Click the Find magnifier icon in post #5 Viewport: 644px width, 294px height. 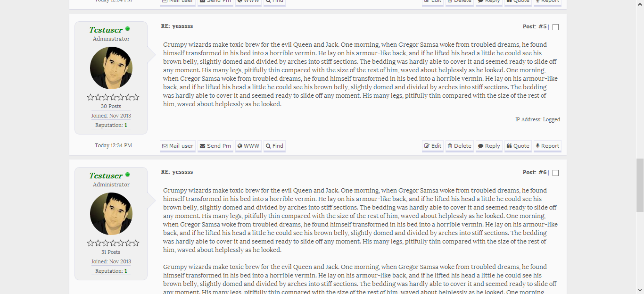[268, 146]
